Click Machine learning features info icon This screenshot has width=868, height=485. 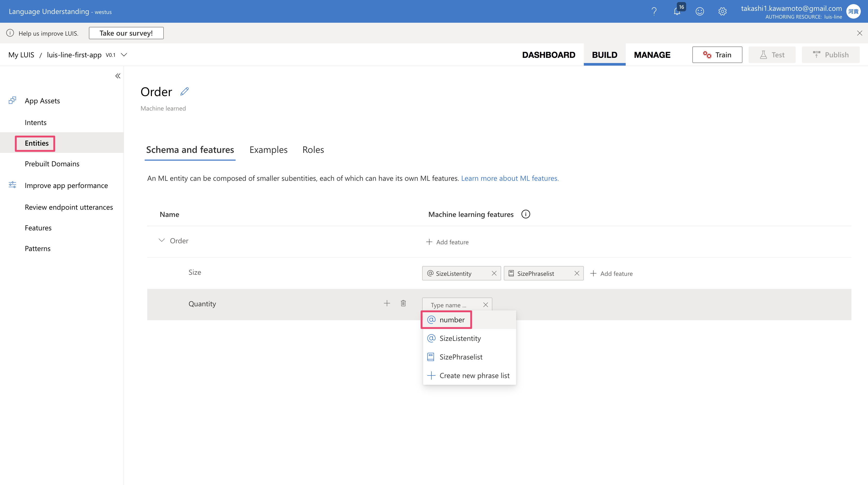[525, 214]
